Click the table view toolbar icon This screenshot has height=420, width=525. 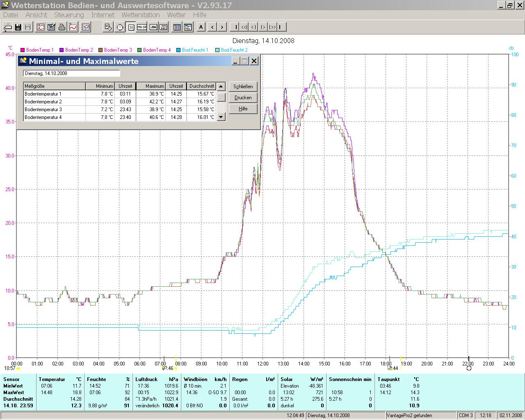click(x=177, y=27)
